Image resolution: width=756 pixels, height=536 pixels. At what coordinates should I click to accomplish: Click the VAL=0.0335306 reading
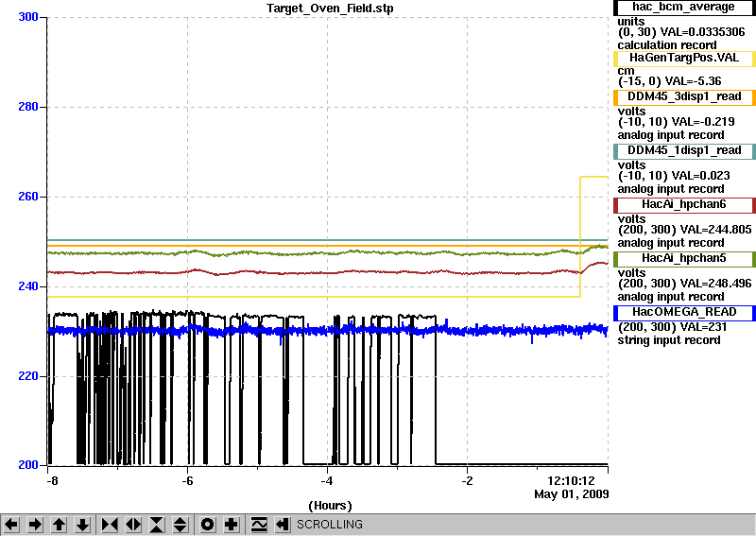[x=702, y=32]
